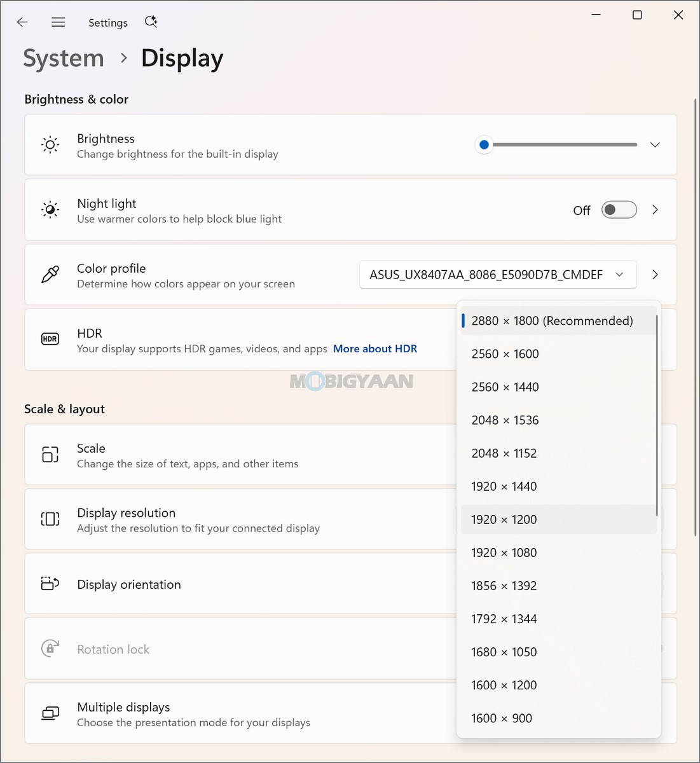
Task: Open Color profile details chevron
Action: (x=655, y=275)
